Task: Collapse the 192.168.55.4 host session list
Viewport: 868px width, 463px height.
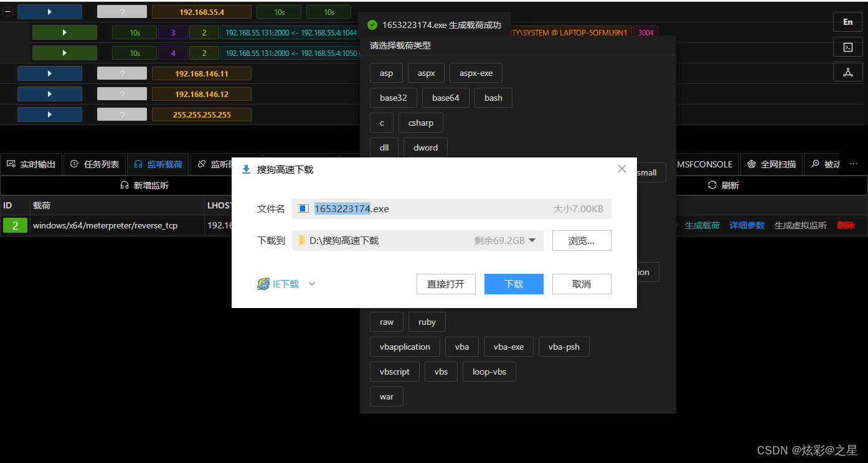Action: pos(8,12)
